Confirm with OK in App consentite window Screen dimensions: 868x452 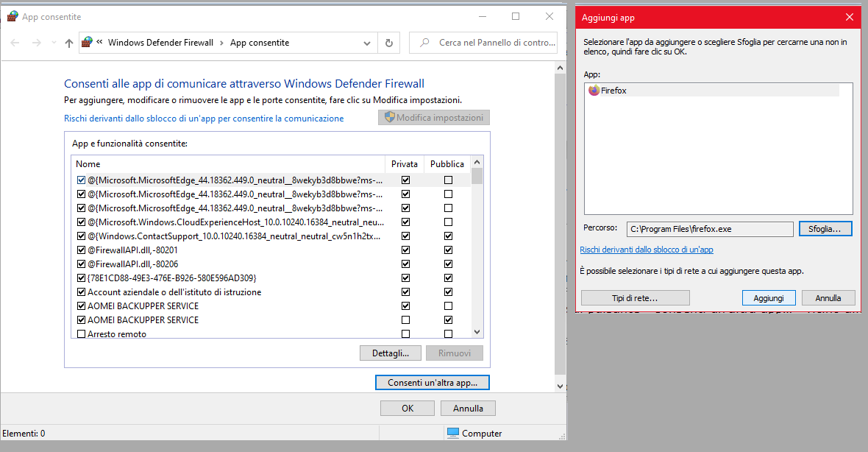pos(408,409)
